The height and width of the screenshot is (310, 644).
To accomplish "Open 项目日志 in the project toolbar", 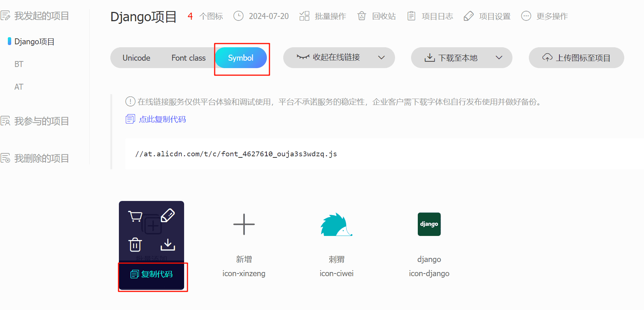I will point(437,16).
